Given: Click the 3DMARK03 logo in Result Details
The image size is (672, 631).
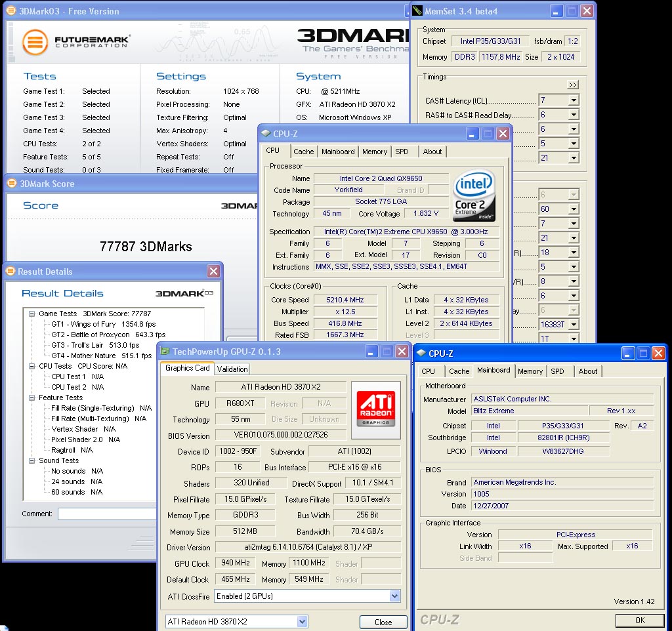Looking at the screenshot, I should click(x=184, y=293).
